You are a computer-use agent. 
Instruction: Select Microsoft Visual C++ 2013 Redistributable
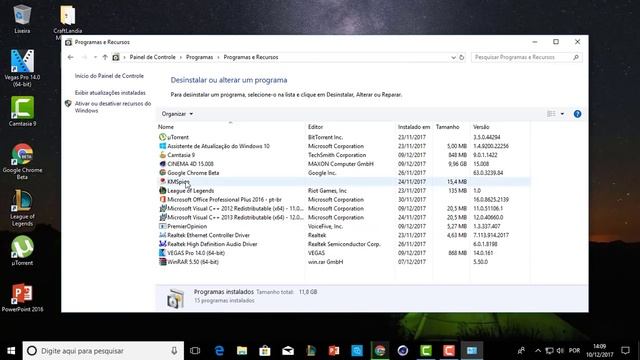(344, 218)
